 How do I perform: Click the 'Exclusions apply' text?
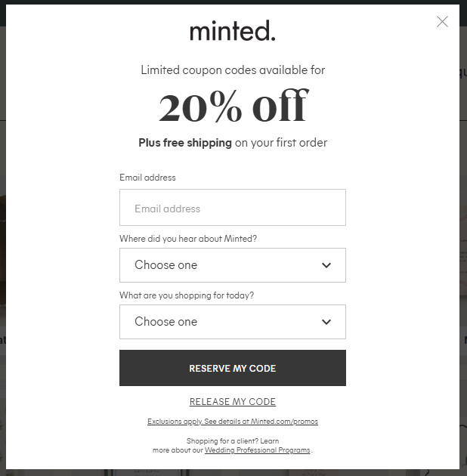[x=175, y=422]
